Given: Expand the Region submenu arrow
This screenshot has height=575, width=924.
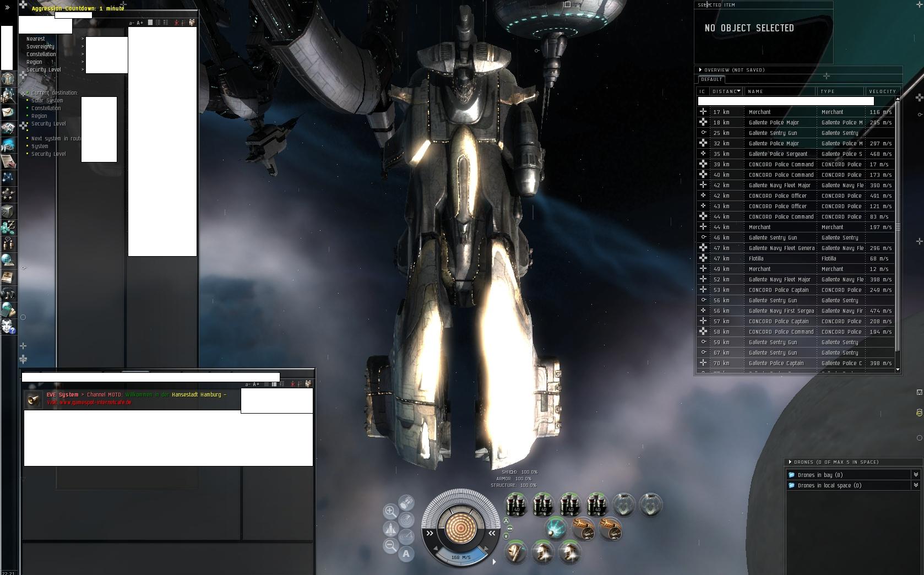Looking at the screenshot, I should pyautogui.click(x=83, y=62).
